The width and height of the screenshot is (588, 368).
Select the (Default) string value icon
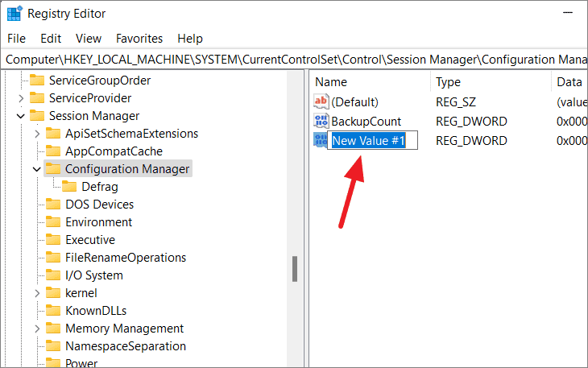pos(321,101)
